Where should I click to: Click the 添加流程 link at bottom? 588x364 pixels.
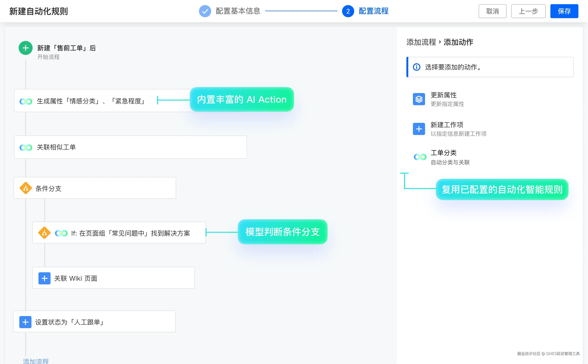click(x=36, y=361)
